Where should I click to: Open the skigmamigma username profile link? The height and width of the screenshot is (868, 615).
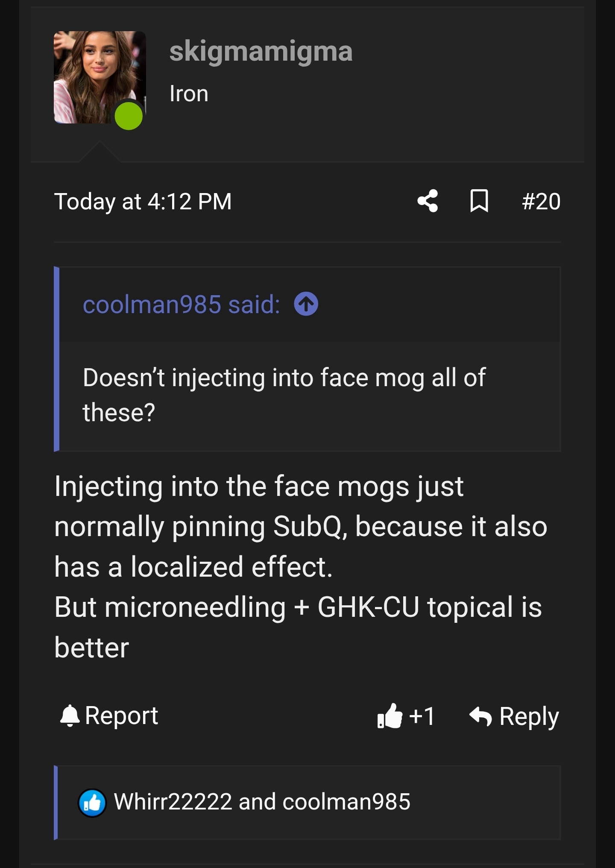pos(261,51)
